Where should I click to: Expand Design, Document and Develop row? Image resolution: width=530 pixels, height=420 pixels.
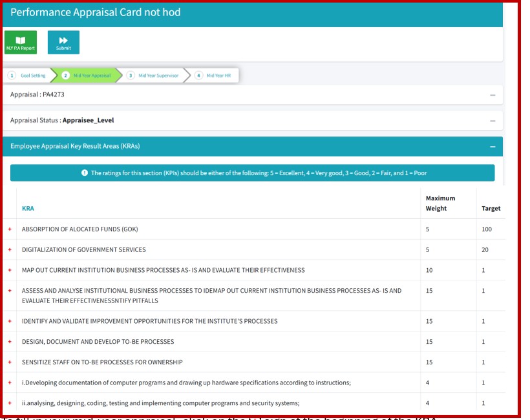(10, 342)
